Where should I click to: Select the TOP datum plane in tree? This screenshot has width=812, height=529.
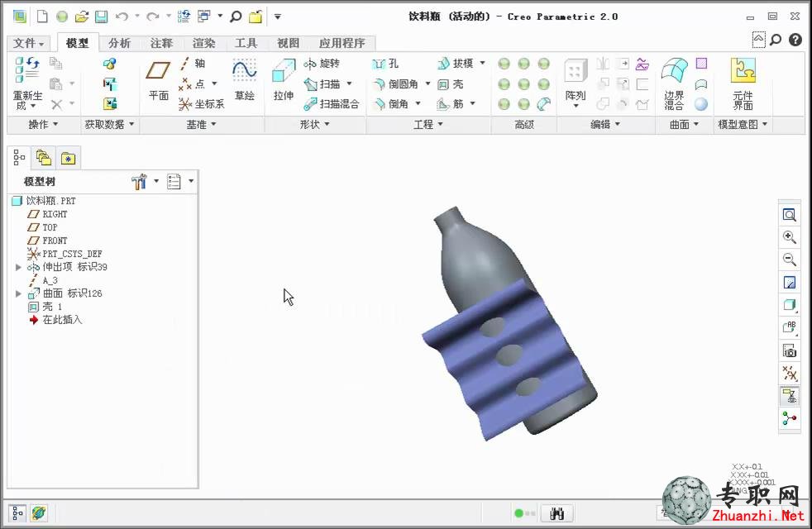(42, 227)
